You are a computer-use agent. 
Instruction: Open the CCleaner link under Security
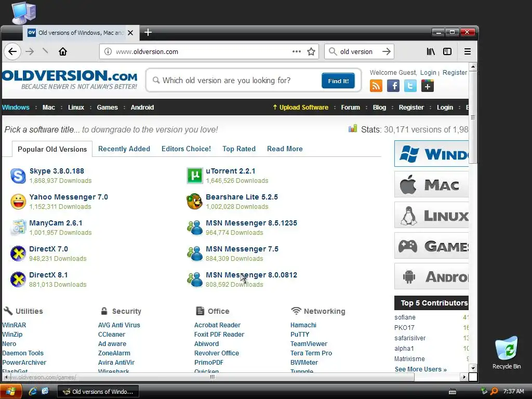[112, 334]
